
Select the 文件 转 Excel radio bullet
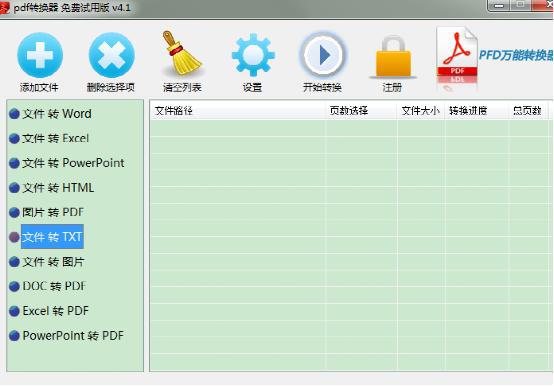14,138
